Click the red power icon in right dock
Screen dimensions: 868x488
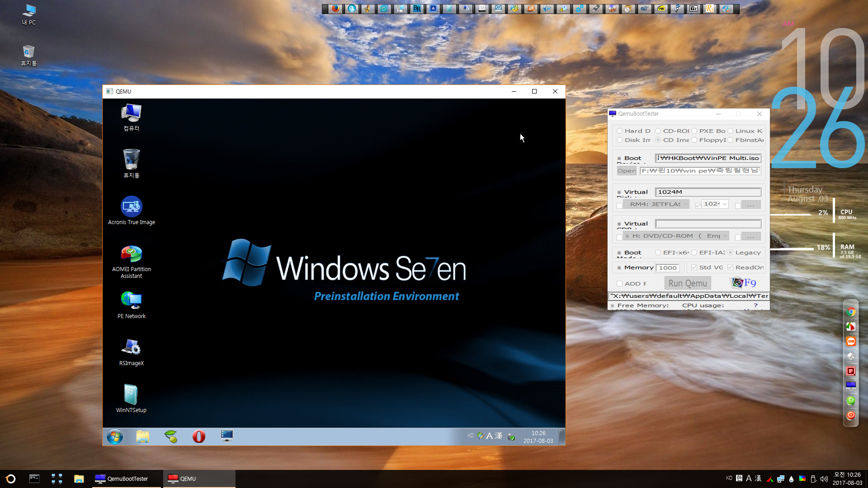pyautogui.click(x=851, y=415)
